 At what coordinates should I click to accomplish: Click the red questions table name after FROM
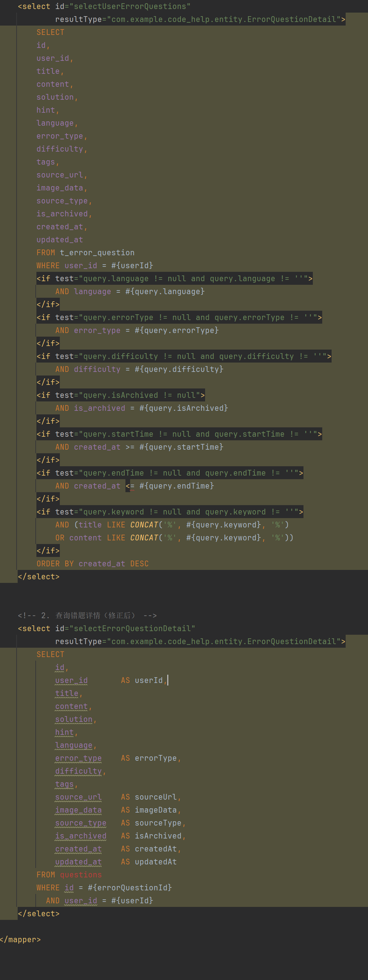click(81, 875)
